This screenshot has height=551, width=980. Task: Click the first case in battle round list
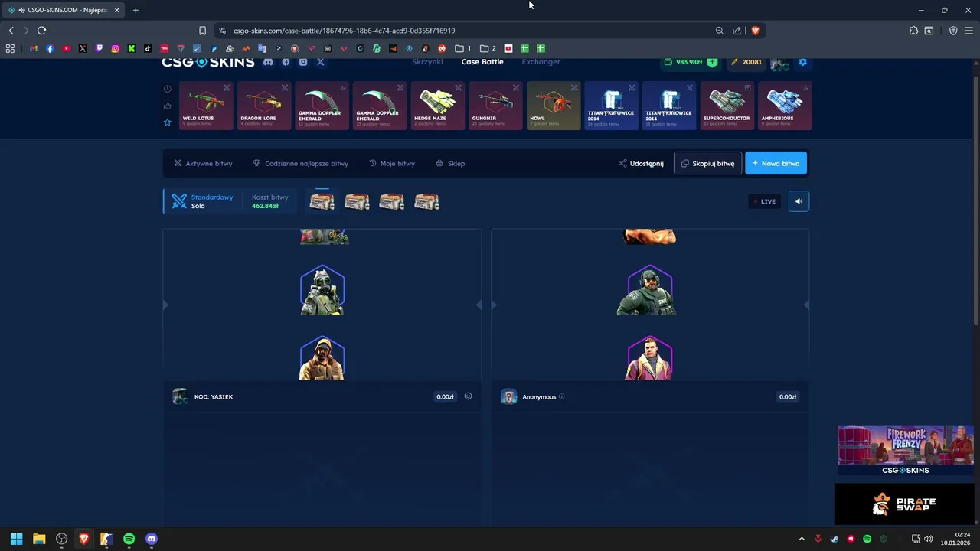click(x=322, y=201)
